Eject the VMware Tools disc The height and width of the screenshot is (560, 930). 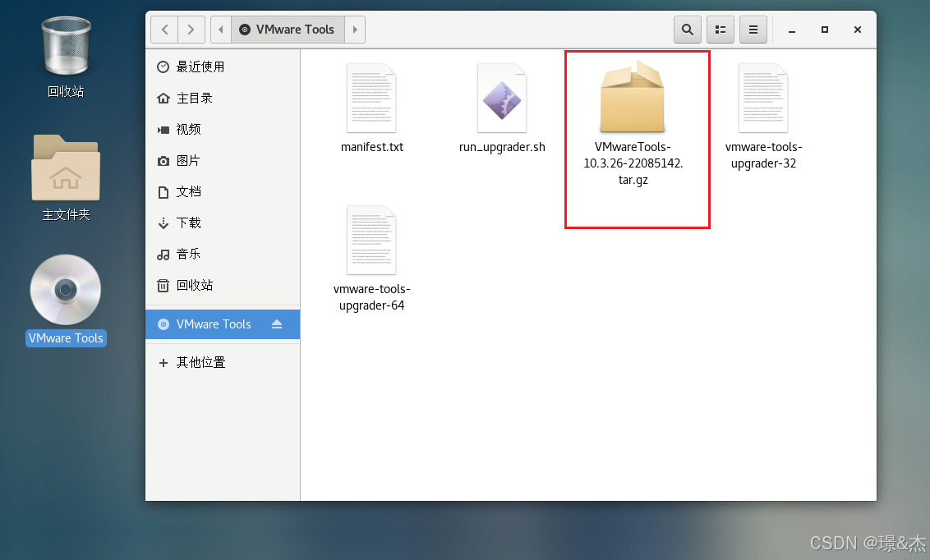pyautogui.click(x=277, y=324)
